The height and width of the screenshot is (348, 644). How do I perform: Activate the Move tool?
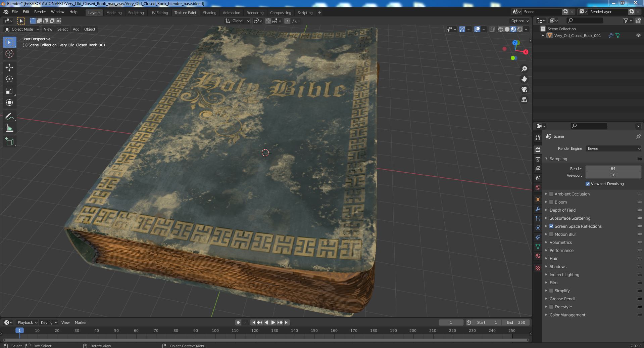[9, 68]
